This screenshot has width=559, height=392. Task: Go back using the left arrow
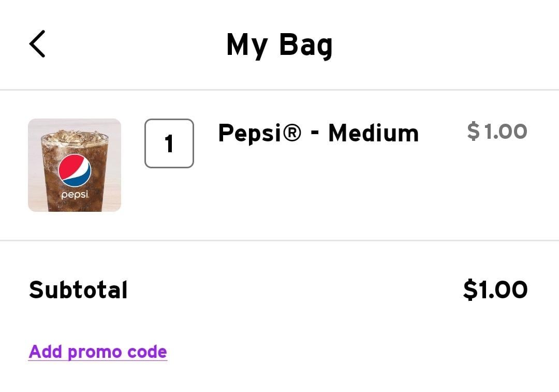tap(37, 43)
